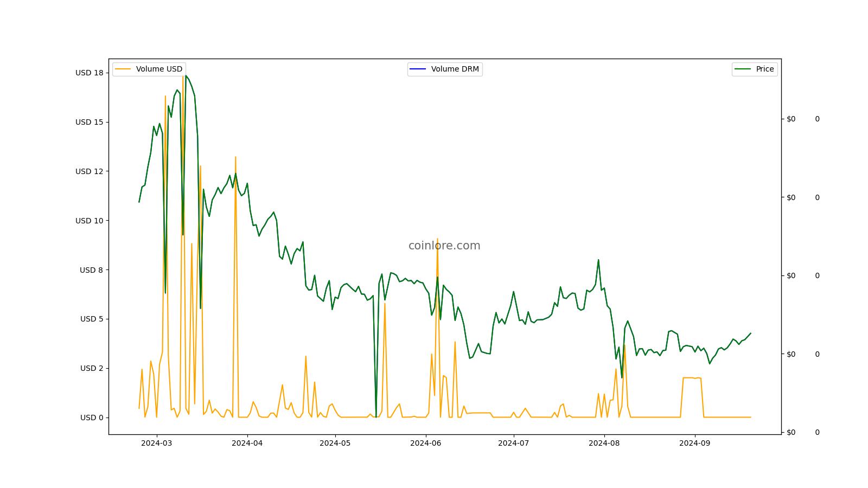
Task: Select the USD 10 axis label
Action: click(90, 221)
